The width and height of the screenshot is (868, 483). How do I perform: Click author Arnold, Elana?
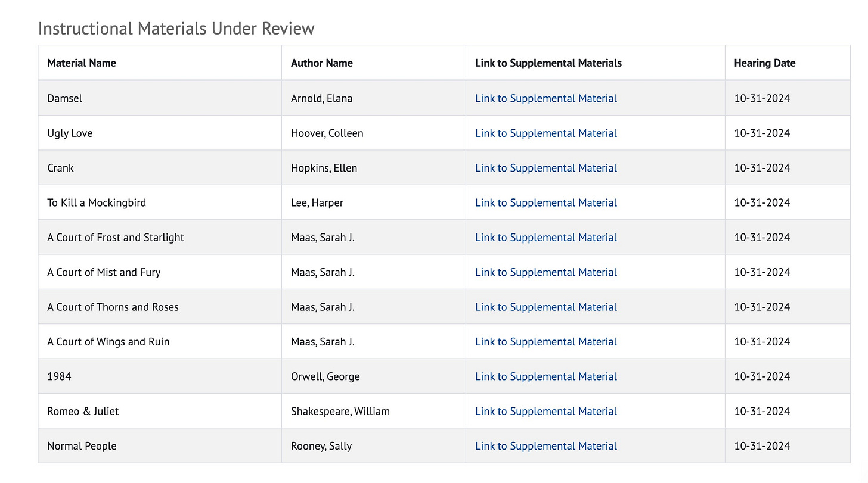pos(321,98)
